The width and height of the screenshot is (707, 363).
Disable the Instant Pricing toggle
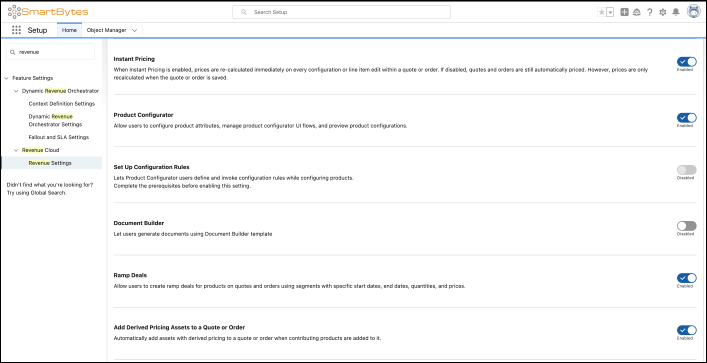pos(687,61)
